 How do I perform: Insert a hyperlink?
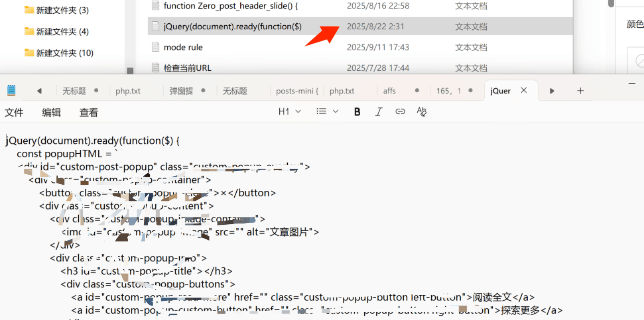click(400, 112)
